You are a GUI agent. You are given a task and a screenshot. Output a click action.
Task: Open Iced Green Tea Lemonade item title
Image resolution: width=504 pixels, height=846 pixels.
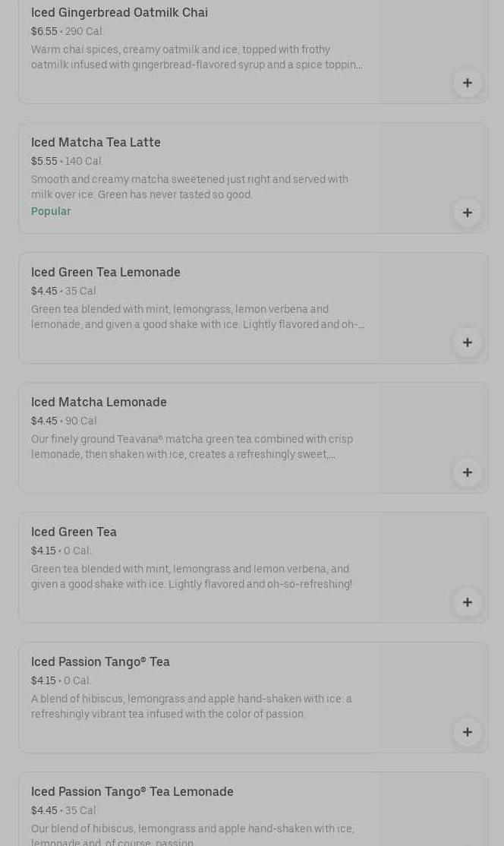click(x=106, y=272)
